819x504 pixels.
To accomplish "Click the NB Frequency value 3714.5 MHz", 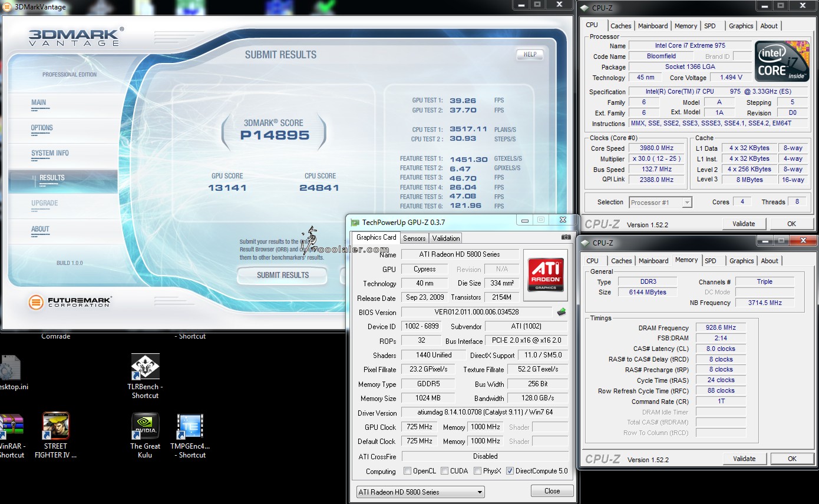I will [765, 303].
